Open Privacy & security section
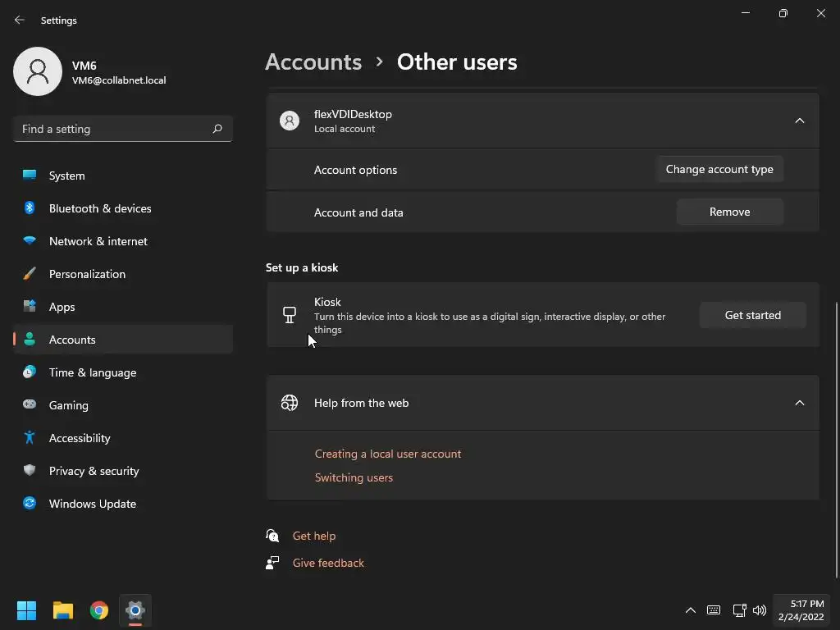The height and width of the screenshot is (630, 840). click(x=94, y=471)
